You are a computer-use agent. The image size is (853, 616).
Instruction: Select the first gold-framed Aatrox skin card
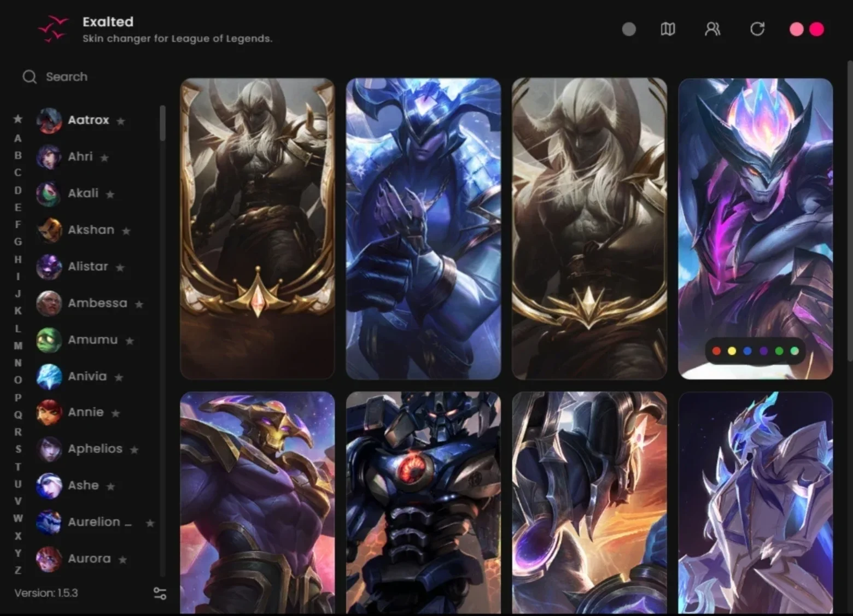tap(258, 228)
